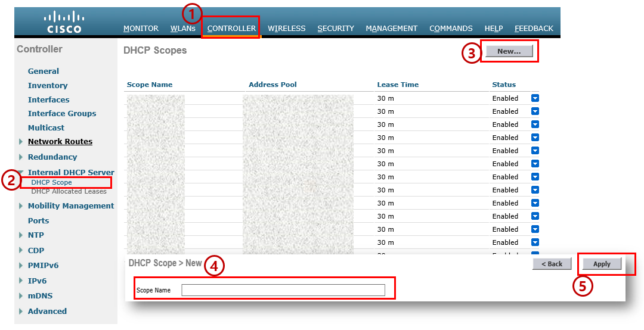Select DHCP Scope in the sidebar

(51, 182)
